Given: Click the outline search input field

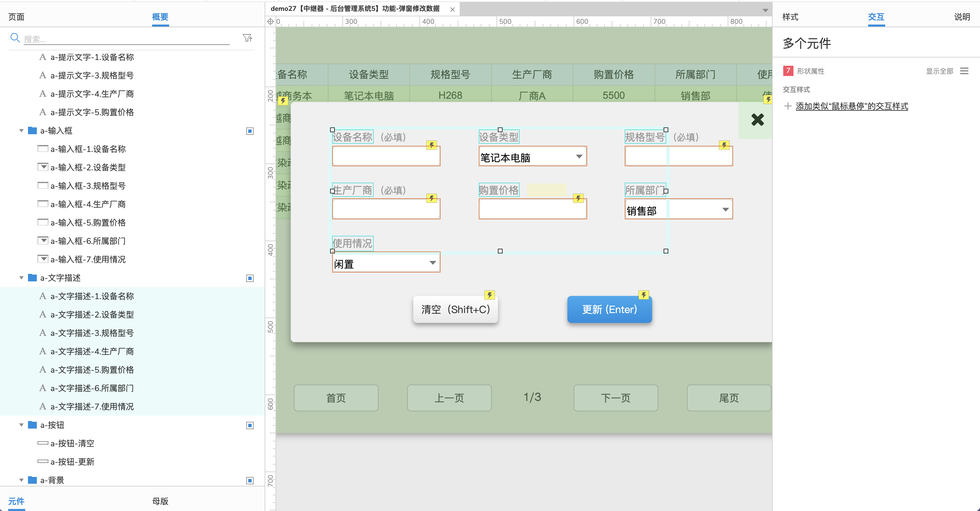Looking at the screenshot, I should click(127, 39).
